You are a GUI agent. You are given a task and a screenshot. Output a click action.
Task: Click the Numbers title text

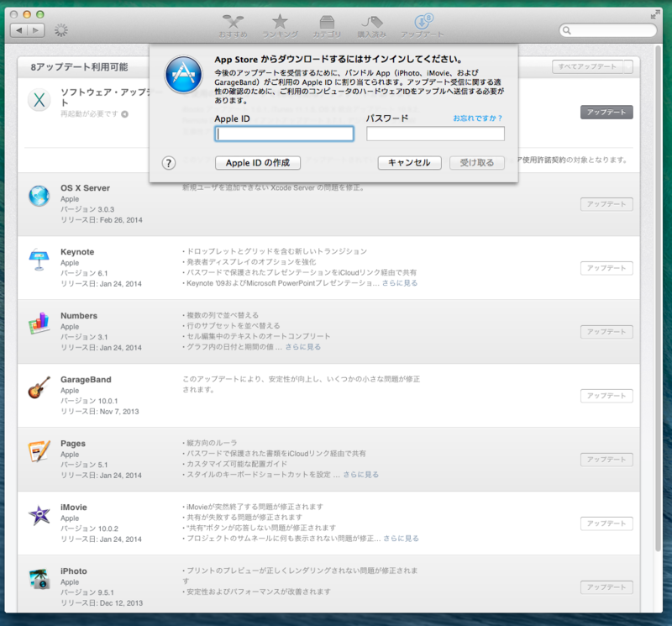(79, 316)
